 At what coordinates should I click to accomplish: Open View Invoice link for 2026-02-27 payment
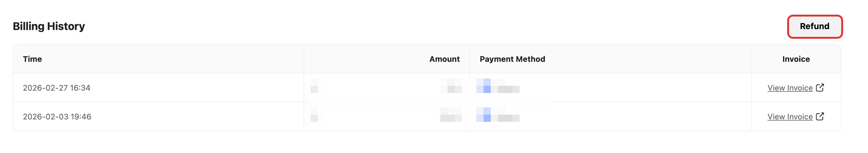pyautogui.click(x=790, y=88)
